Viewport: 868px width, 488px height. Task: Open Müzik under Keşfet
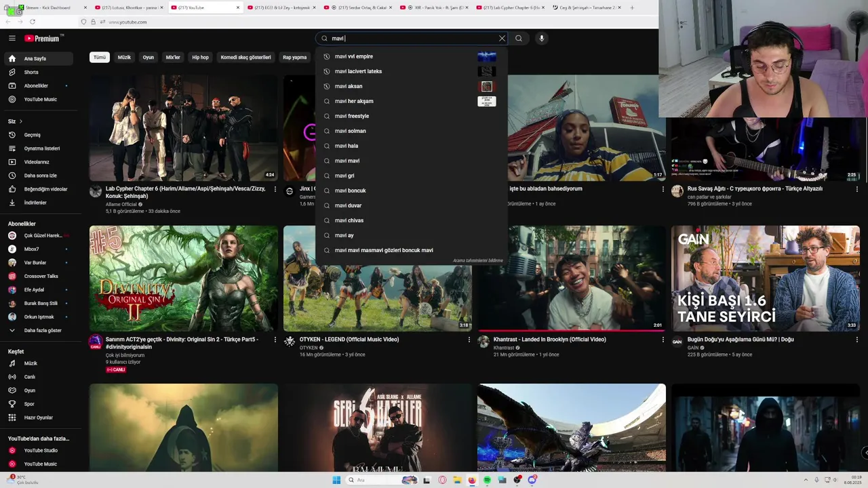coord(39,363)
